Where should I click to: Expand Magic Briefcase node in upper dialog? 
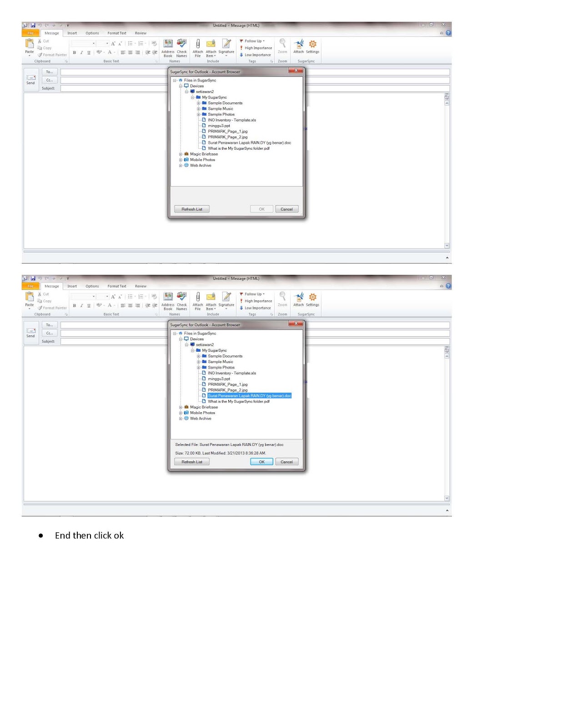[x=181, y=154]
